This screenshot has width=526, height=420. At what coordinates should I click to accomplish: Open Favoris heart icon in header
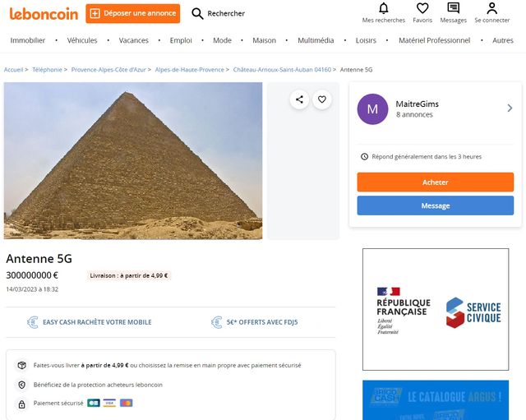(x=422, y=9)
